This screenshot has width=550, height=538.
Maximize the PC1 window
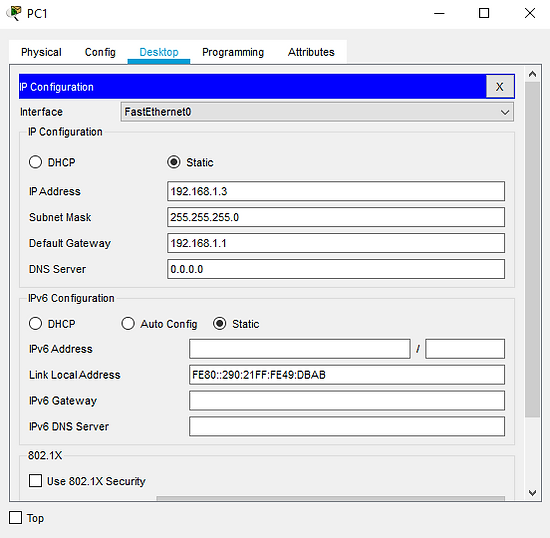tap(484, 13)
